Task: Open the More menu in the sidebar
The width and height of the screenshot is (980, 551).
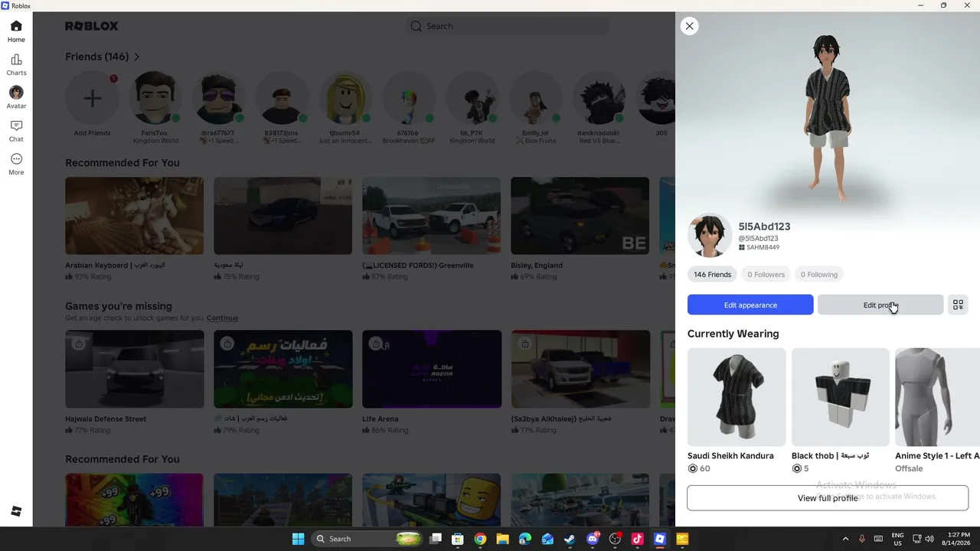Action: pyautogui.click(x=16, y=164)
